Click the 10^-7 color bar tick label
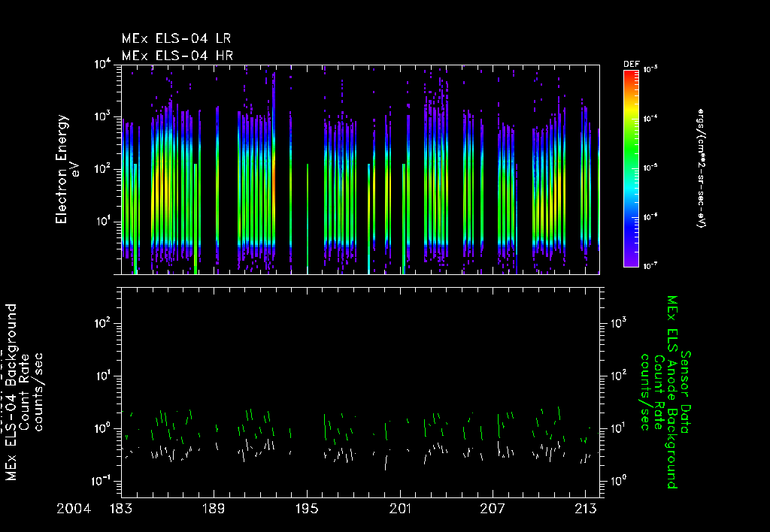770x532 pixels. 650,265
